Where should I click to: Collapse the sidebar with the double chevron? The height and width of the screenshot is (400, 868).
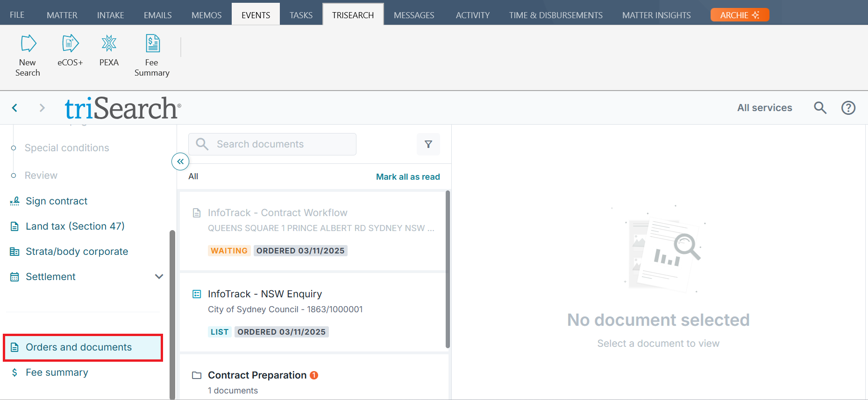pos(180,161)
